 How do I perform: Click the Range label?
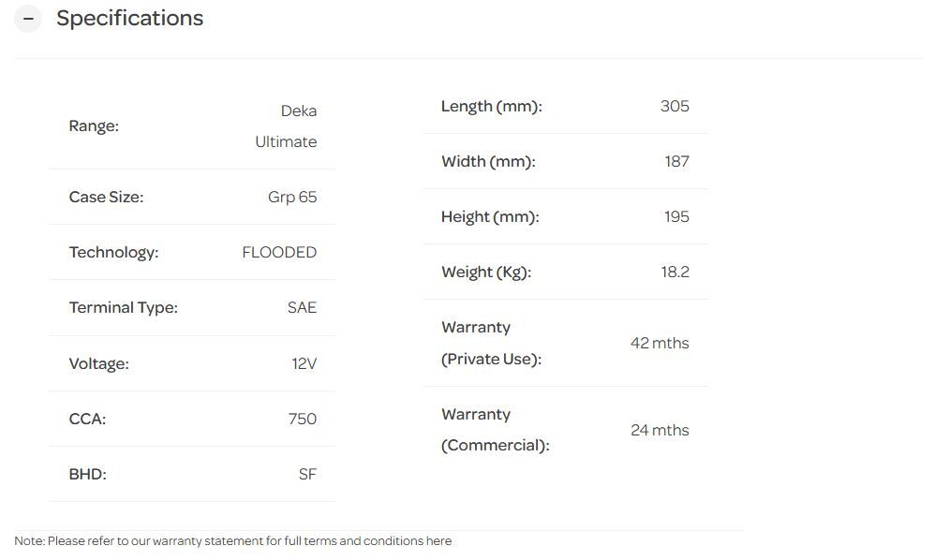point(94,126)
